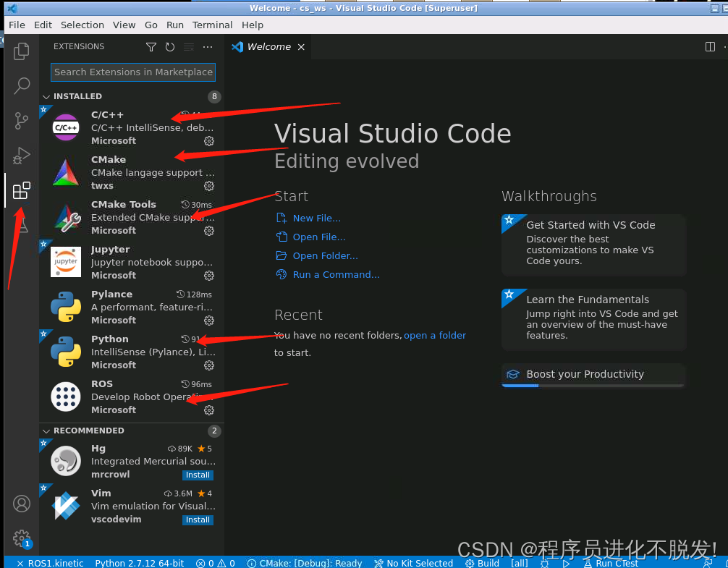728x568 pixels.
Task: Click the New File... link
Action: coord(317,218)
